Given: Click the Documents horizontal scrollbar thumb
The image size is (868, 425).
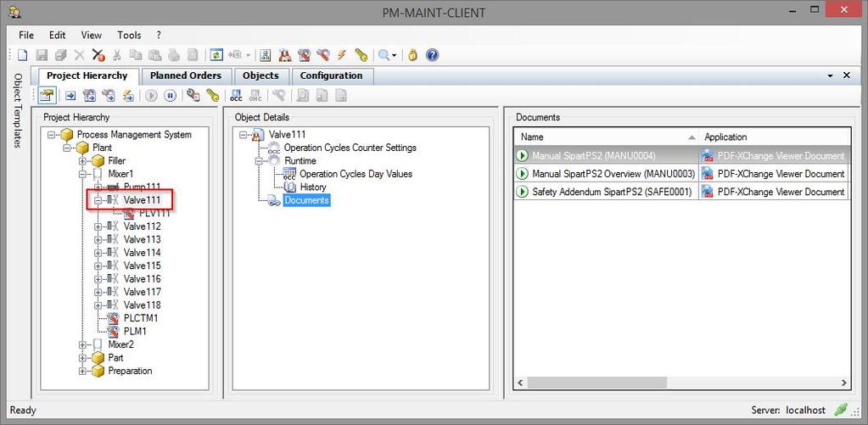Looking at the screenshot, I should coord(596,383).
